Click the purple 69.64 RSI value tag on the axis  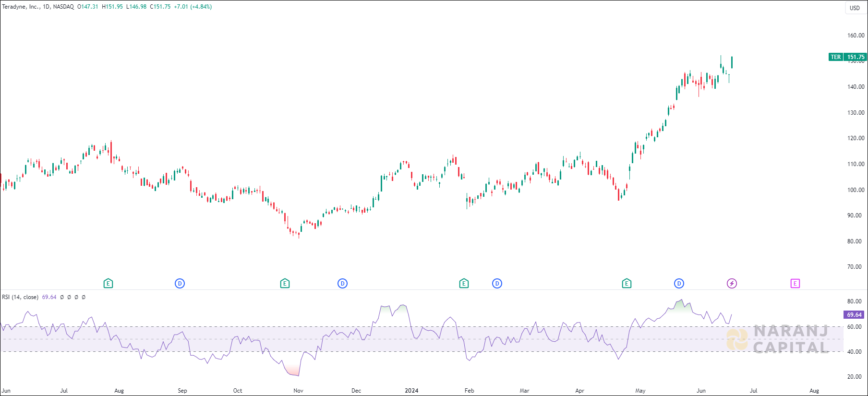click(x=854, y=315)
